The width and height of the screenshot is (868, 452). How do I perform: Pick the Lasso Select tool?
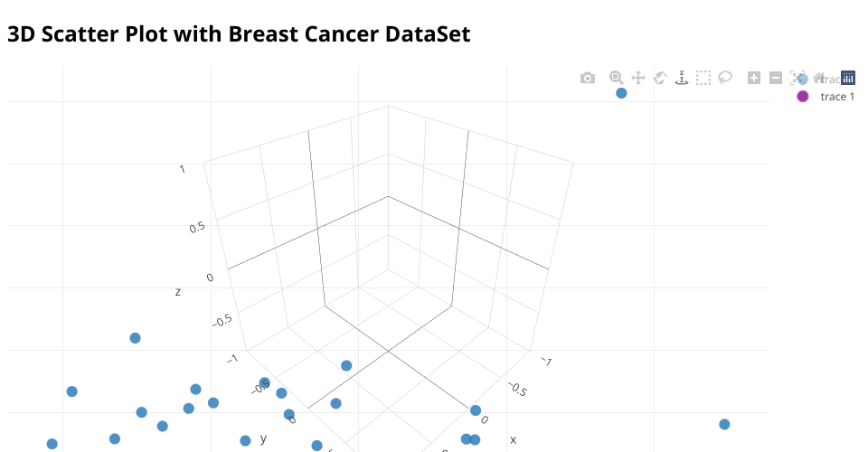tap(725, 78)
